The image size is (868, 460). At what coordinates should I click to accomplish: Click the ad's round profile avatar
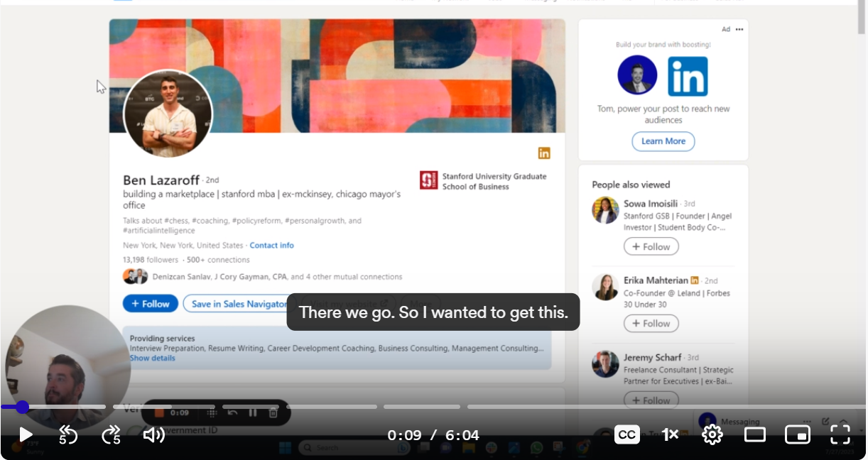pos(637,75)
